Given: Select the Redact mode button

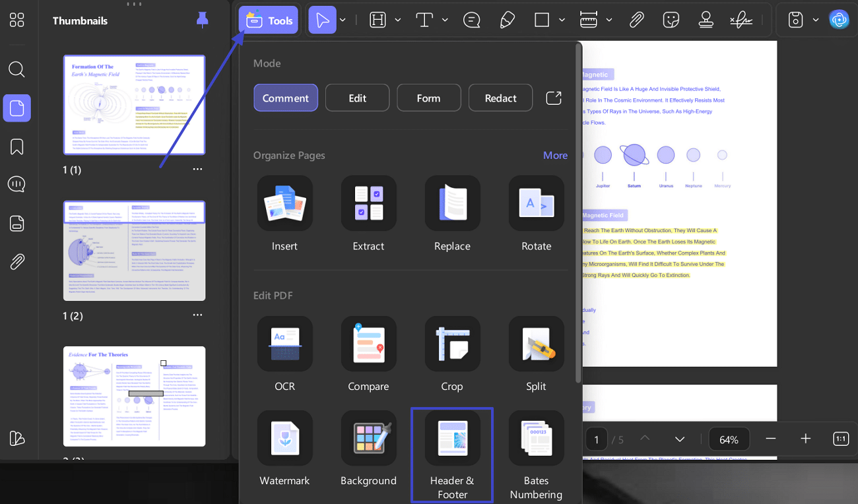Looking at the screenshot, I should [x=500, y=98].
